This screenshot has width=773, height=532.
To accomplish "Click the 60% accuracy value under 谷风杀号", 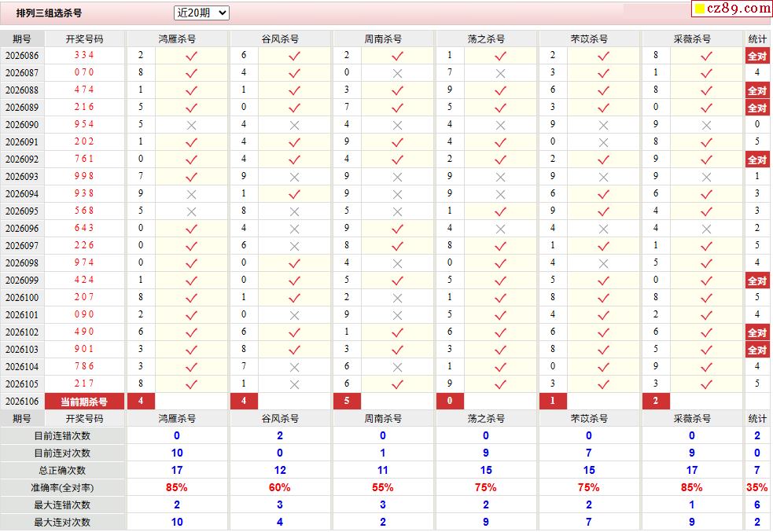I will pyautogui.click(x=280, y=487).
